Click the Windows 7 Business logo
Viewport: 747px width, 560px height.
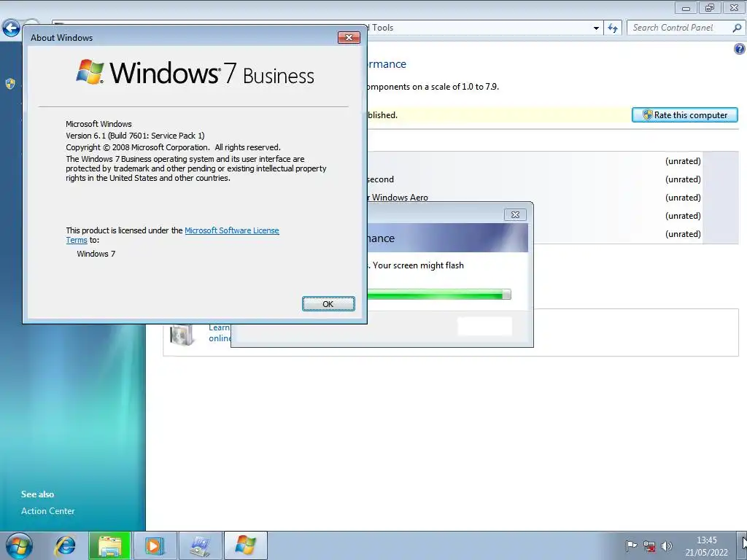196,73
